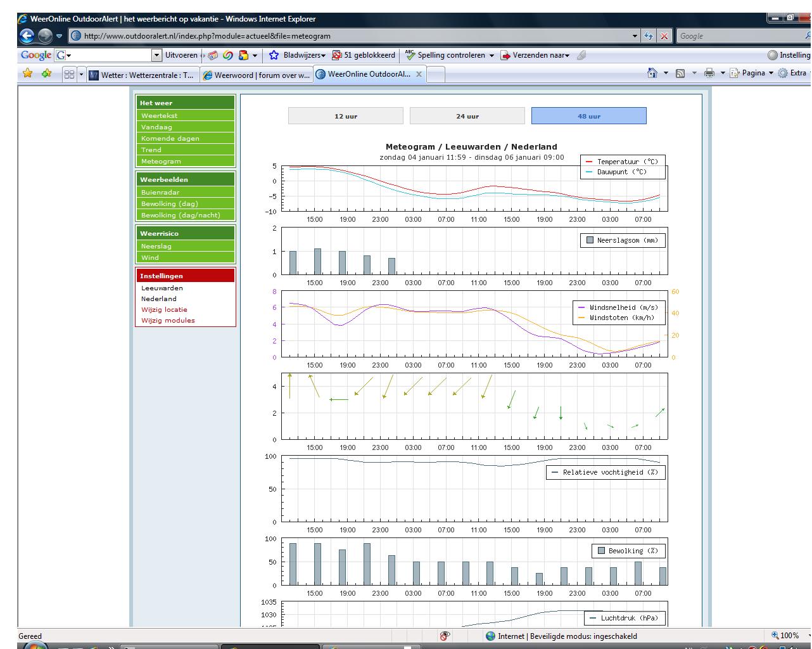
Task: Select the 12 uur forecast button
Action: pyautogui.click(x=346, y=116)
